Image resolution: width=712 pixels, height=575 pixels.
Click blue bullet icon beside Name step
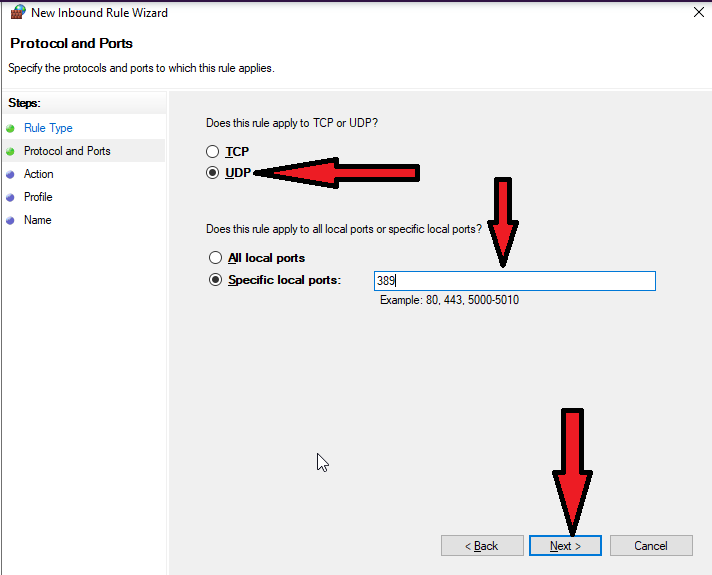[11, 220]
